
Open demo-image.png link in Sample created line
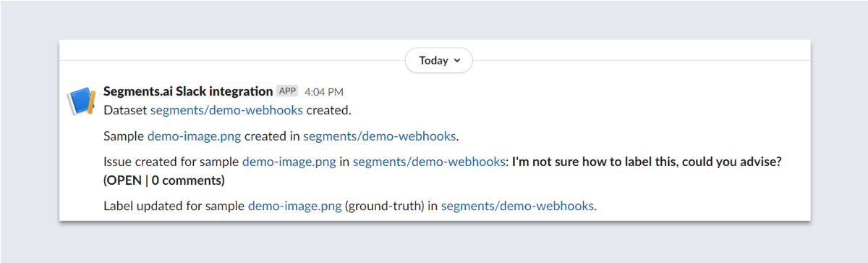click(x=194, y=135)
